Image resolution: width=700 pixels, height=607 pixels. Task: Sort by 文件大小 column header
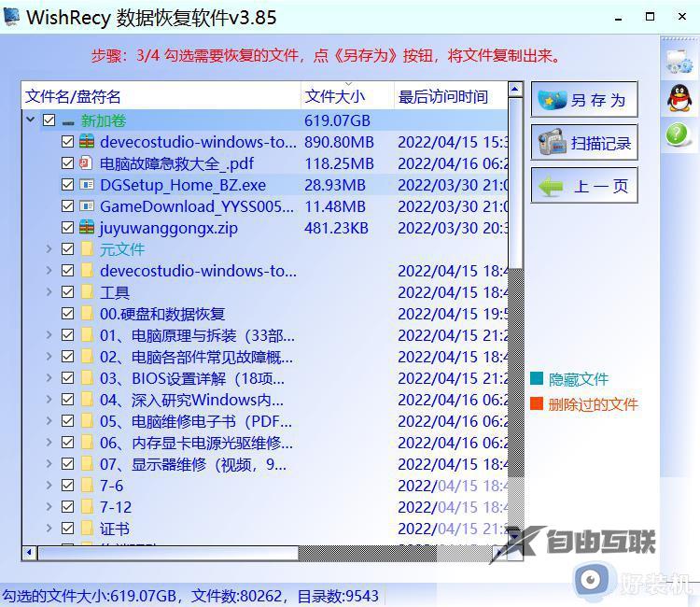click(348, 95)
